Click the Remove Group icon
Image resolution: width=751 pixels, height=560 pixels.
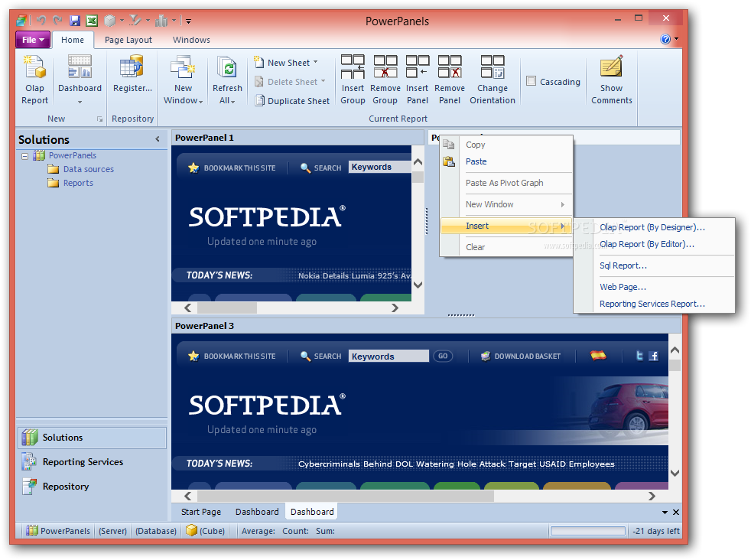pos(385,67)
